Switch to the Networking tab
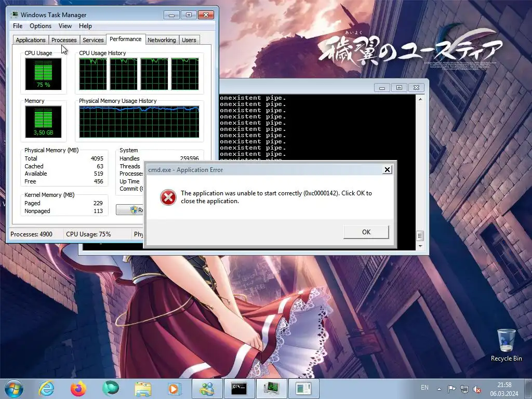The image size is (532, 399). click(162, 40)
